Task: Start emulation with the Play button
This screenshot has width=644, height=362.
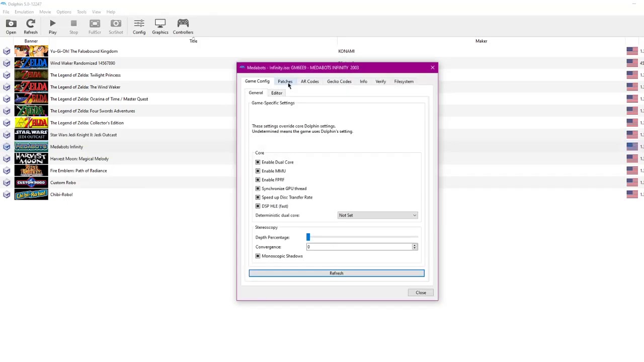Action: pyautogui.click(x=52, y=27)
